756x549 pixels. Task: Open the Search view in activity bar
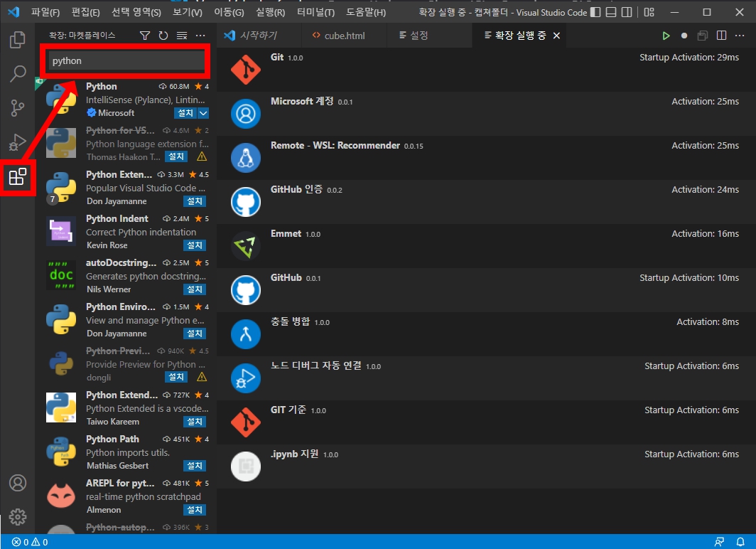coord(17,74)
